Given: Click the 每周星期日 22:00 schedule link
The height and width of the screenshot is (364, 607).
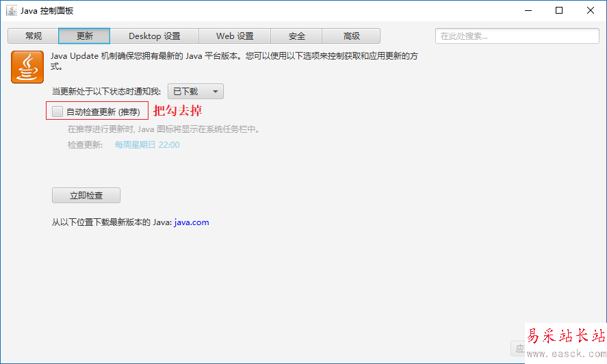Looking at the screenshot, I should coord(147,145).
